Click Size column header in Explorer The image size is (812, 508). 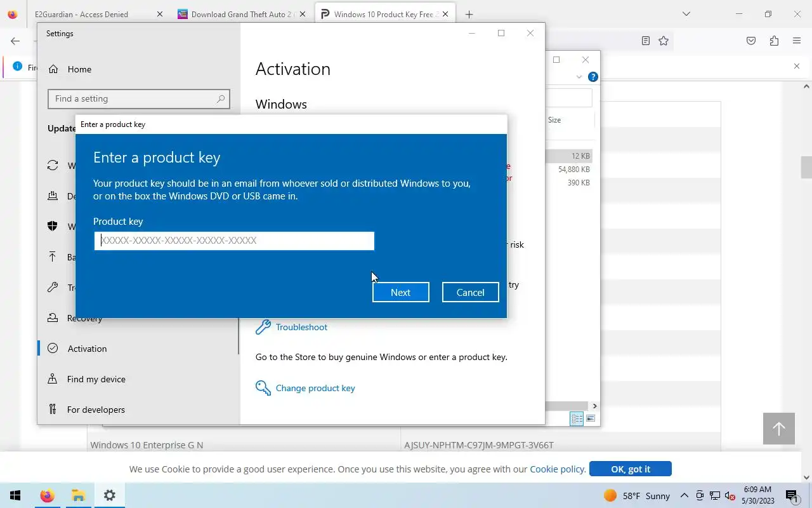[x=554, y=119]
